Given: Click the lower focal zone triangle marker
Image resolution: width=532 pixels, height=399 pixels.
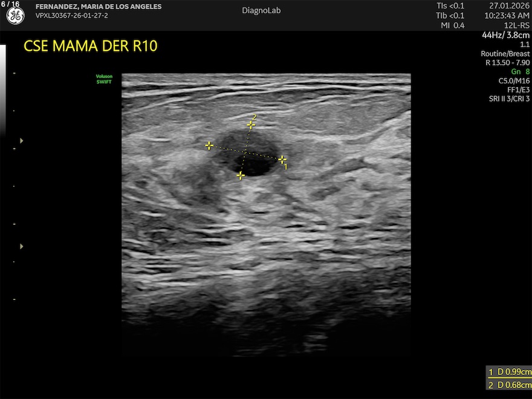Looking at the screenshot, I should 22,246.
